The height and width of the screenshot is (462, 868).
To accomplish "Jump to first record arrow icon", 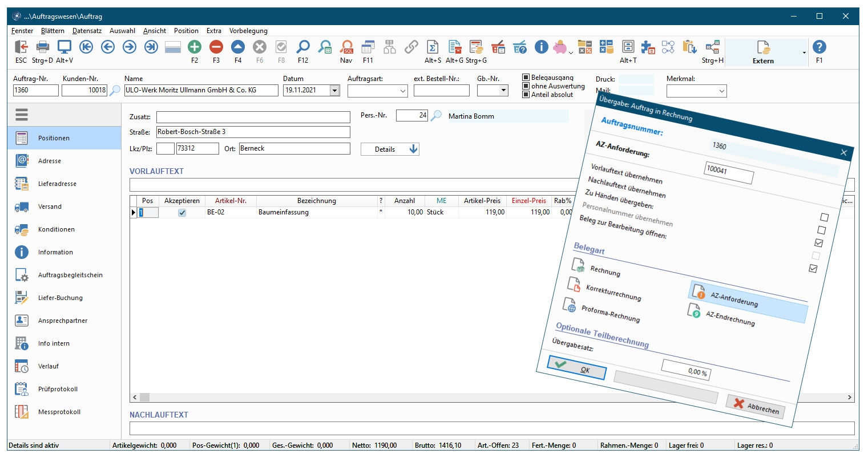I will pyautogui.click(x=86, y=47).
